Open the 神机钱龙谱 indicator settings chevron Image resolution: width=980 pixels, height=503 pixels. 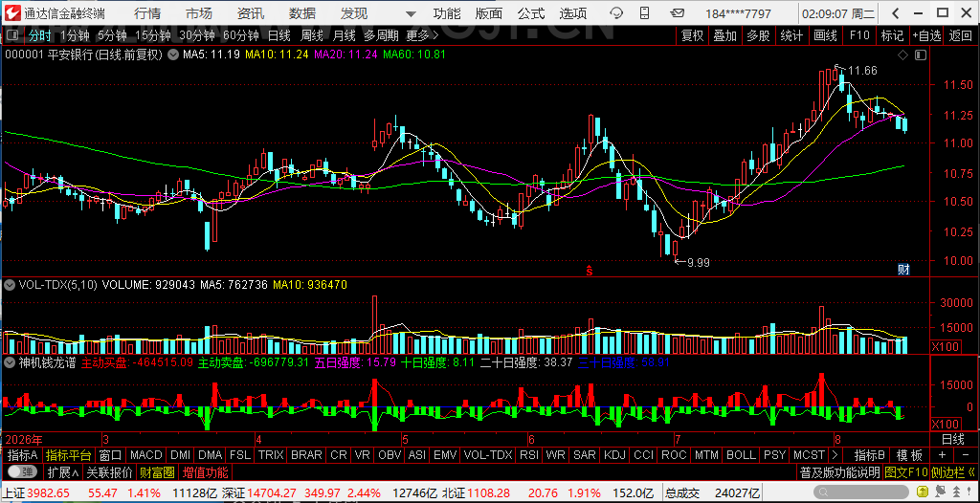tap(10, 362)
